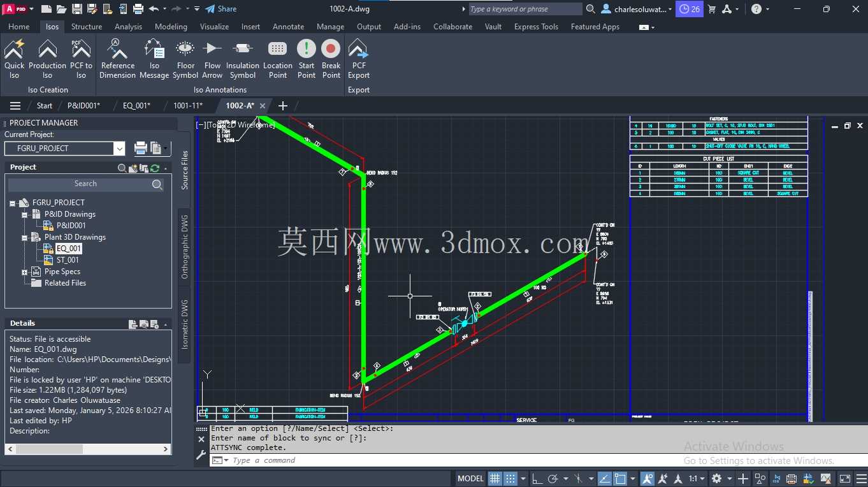Switch to the Home ribbon tab

pyautogui.click(x=18, y=27)
